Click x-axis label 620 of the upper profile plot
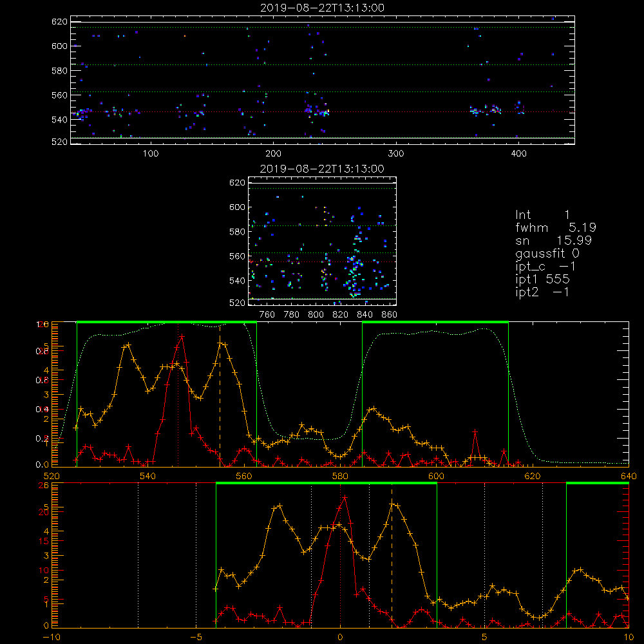644x644 pixels. click(x=533, y=477)
